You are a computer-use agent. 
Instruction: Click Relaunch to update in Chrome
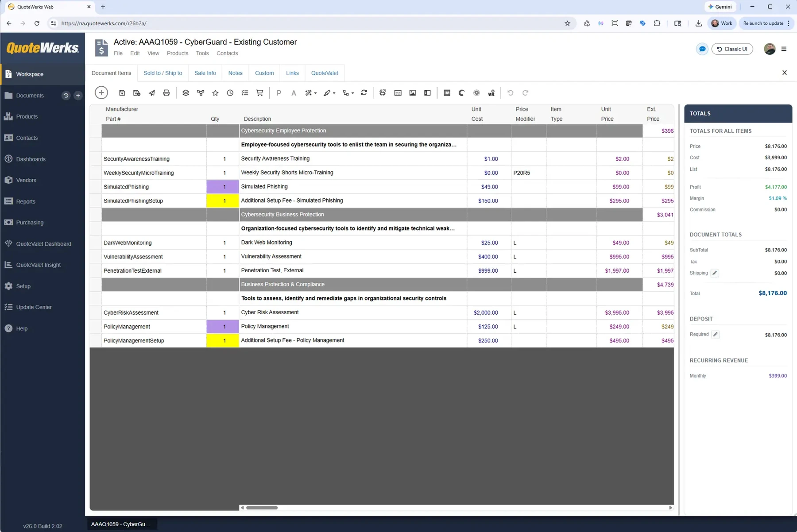(766, 23)
